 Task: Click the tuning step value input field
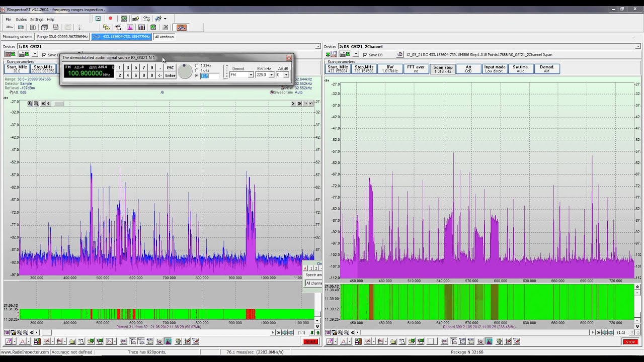click(210, 75)
